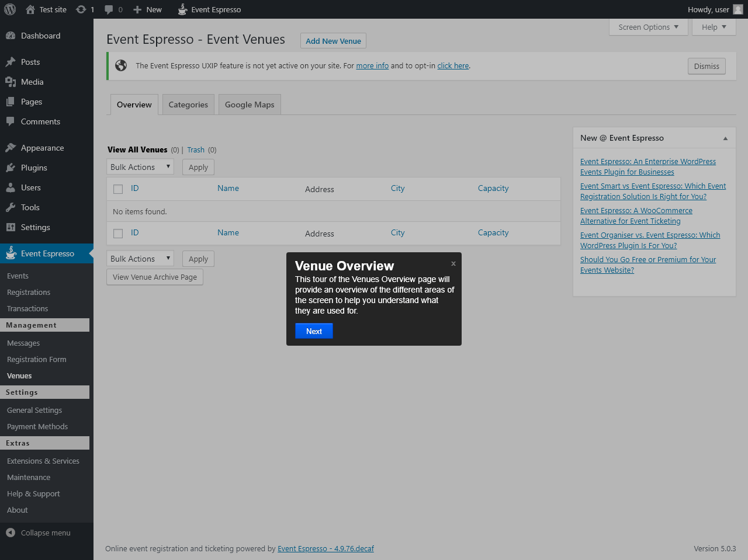Viewport: 748px width, 560px height.
Task: Open 'An Enterprise WordPress Events Plugin' article
Action: (x=648, y=166)
